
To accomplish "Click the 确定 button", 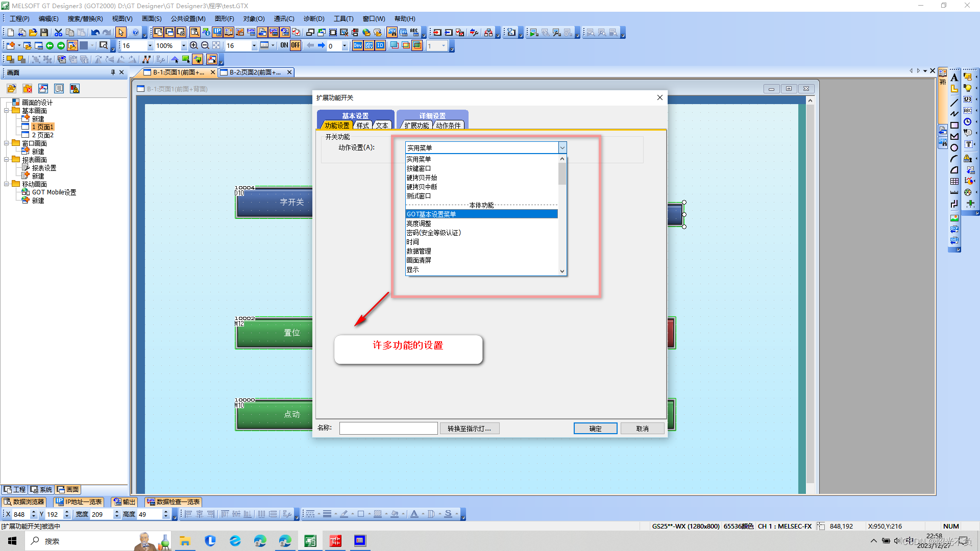I will (595, 429).
